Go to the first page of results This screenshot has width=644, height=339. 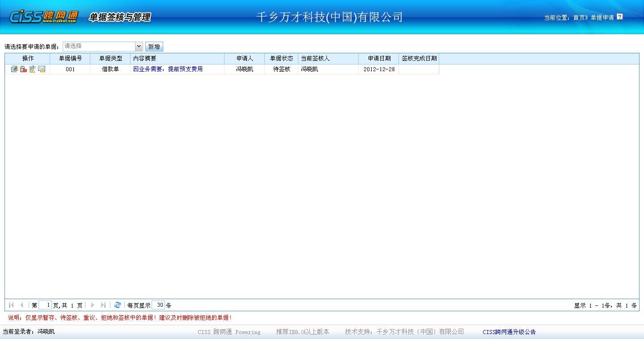tap(11, 305)
